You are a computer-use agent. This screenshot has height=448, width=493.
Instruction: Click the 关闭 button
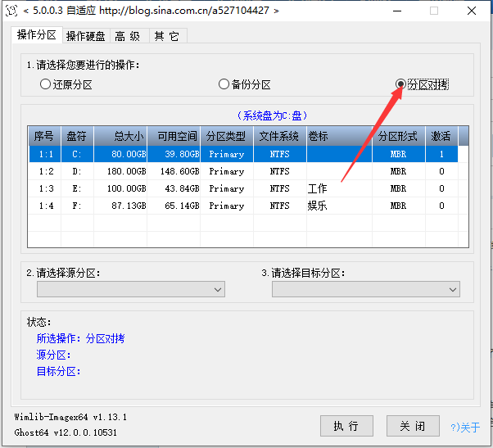point(412,426)
